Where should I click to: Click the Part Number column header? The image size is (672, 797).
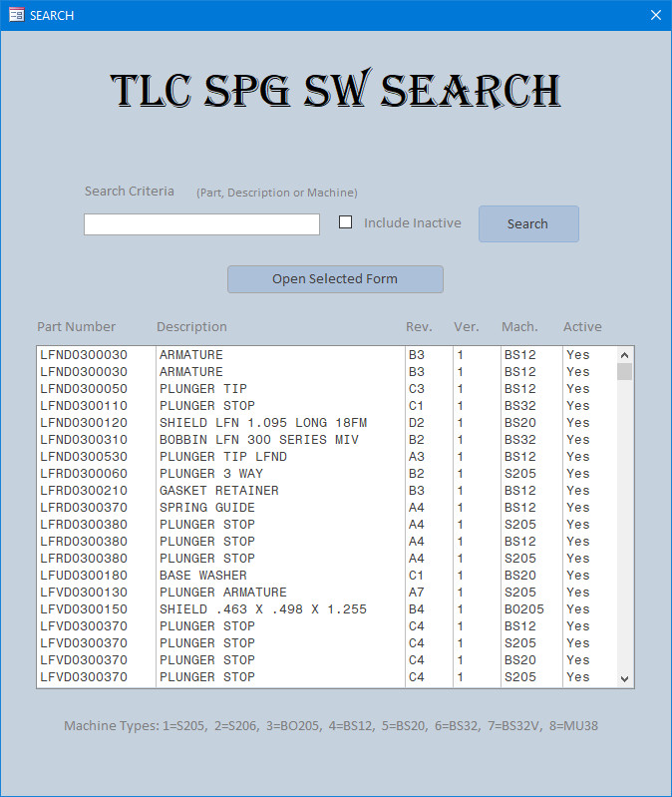point(76,327)
